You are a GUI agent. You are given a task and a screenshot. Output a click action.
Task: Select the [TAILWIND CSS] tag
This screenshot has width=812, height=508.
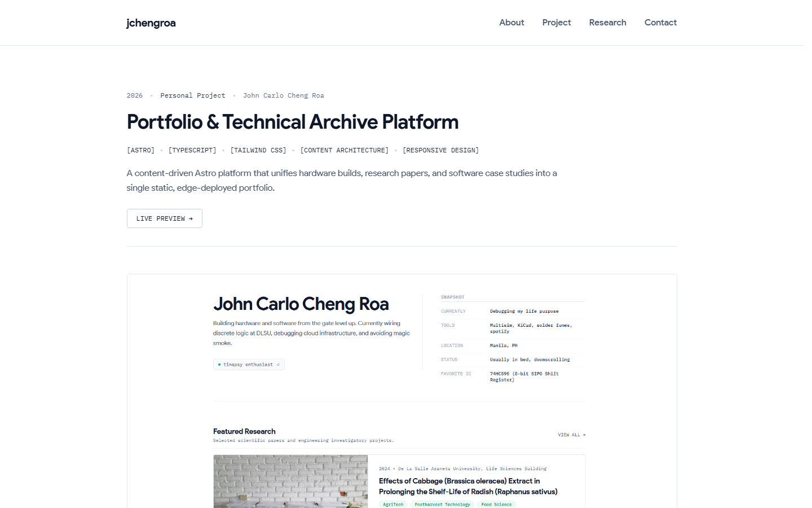[258, 150]
